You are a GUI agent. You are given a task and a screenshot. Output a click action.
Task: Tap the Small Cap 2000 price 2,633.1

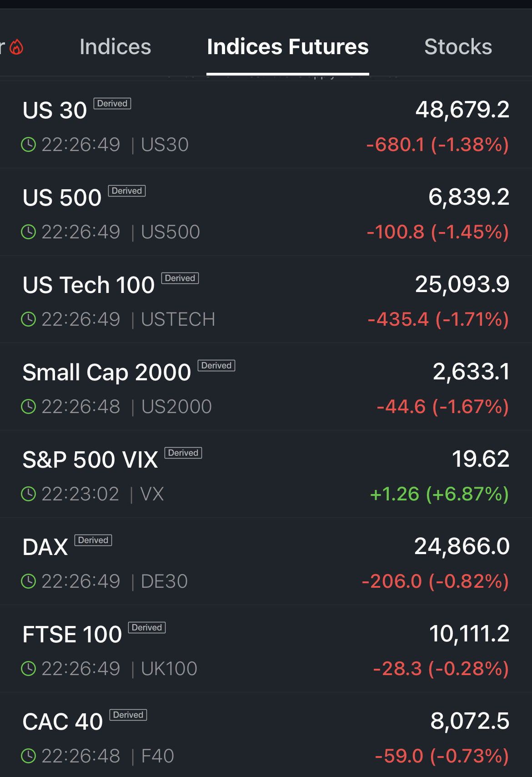471,372
